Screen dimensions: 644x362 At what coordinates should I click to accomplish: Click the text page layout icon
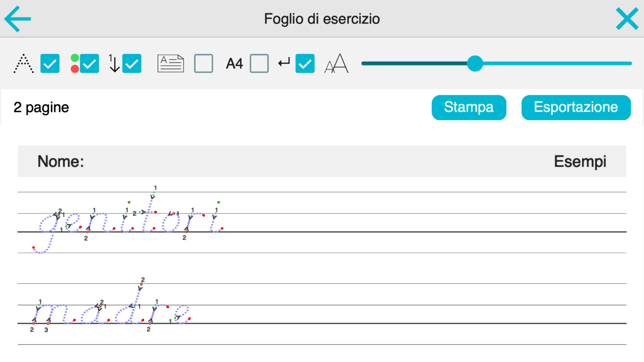pyautogui.click(x=170, y=63)
